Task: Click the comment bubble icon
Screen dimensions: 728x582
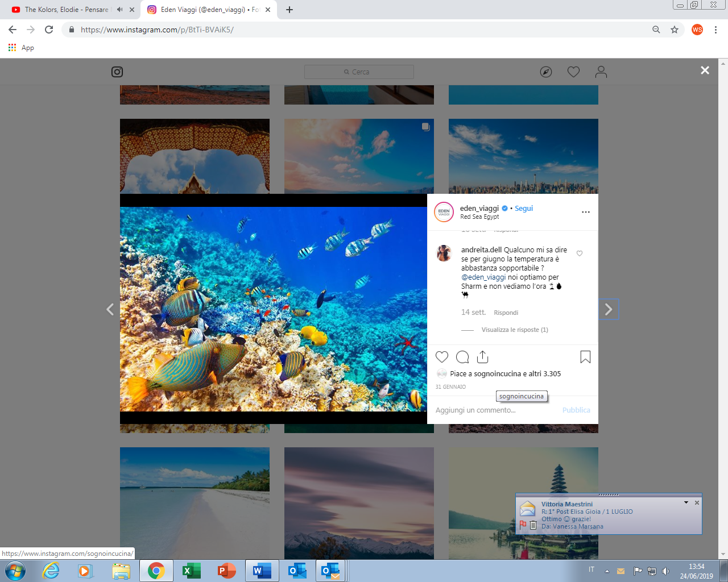Action: 462,357
